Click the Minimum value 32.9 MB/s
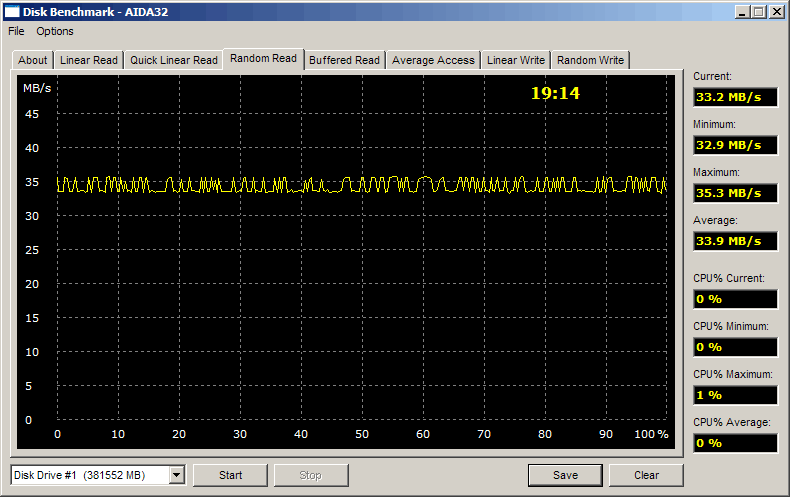 pos(735,145)
